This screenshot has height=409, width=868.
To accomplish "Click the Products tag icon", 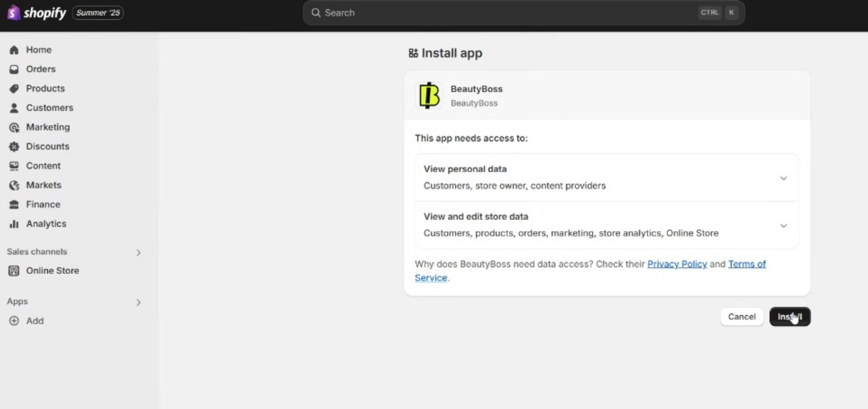I will [x=14, y=89].
